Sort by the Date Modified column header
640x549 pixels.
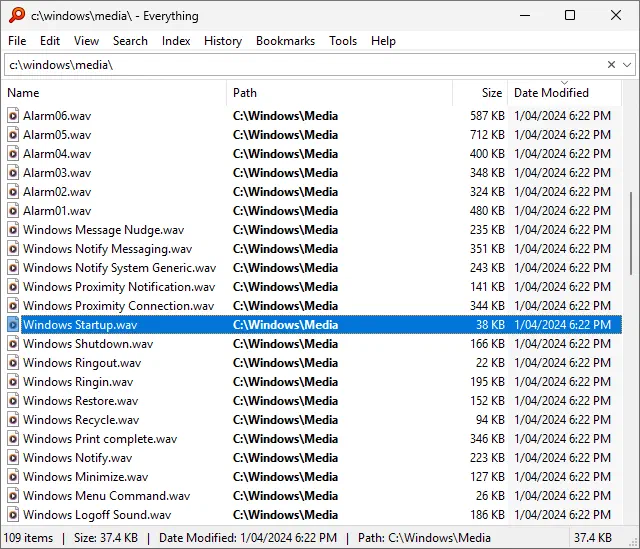click(x=565, y=93)
